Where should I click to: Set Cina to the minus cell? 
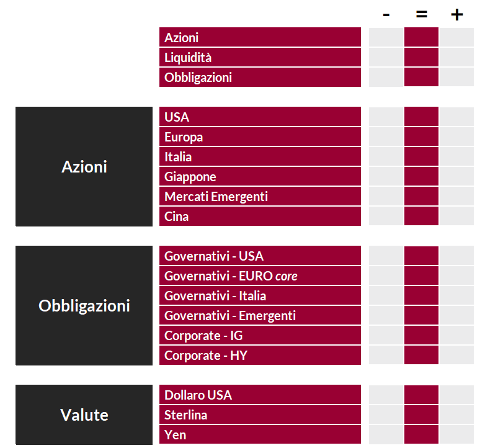click(x=386, y=216)
